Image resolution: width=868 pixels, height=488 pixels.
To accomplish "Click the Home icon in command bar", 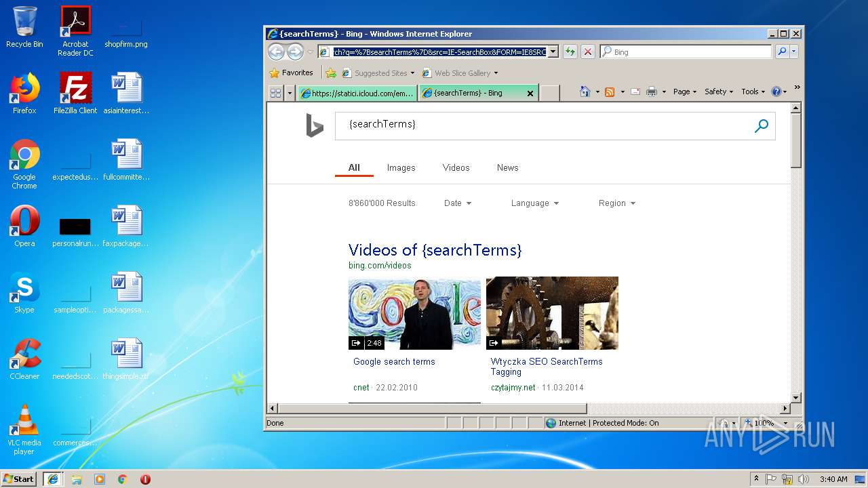I will [585, 91].
